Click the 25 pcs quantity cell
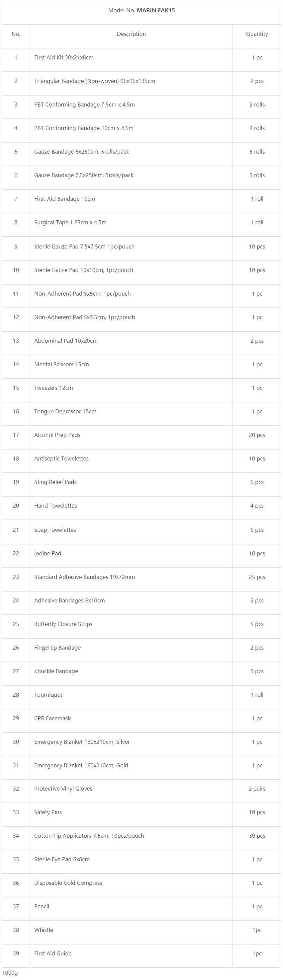 (257, 577)
